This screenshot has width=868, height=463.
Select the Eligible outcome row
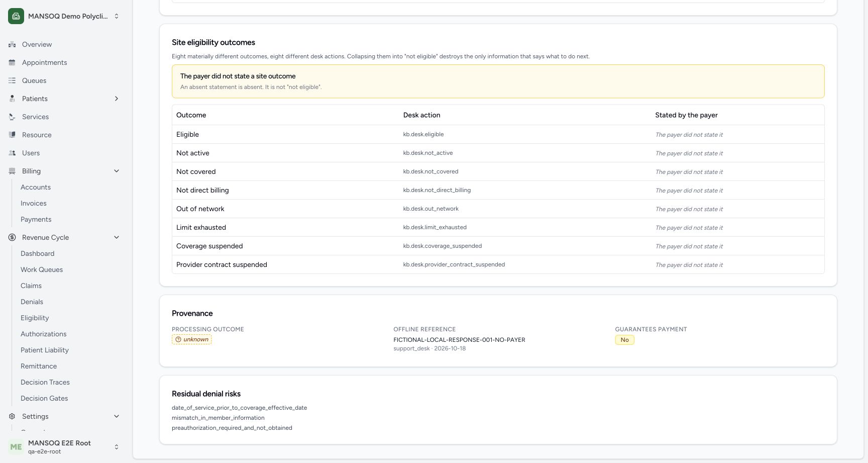pyautogui.click(x=498, y=134)
